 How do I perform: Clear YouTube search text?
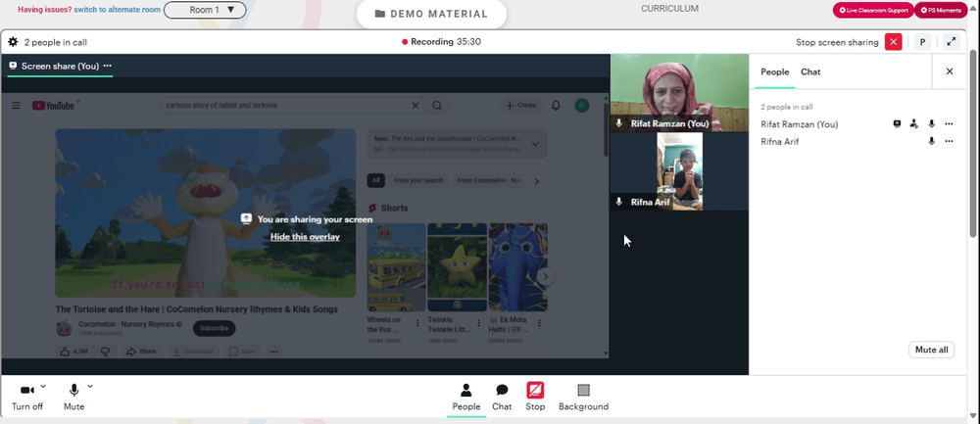click(x=415, y=106)
